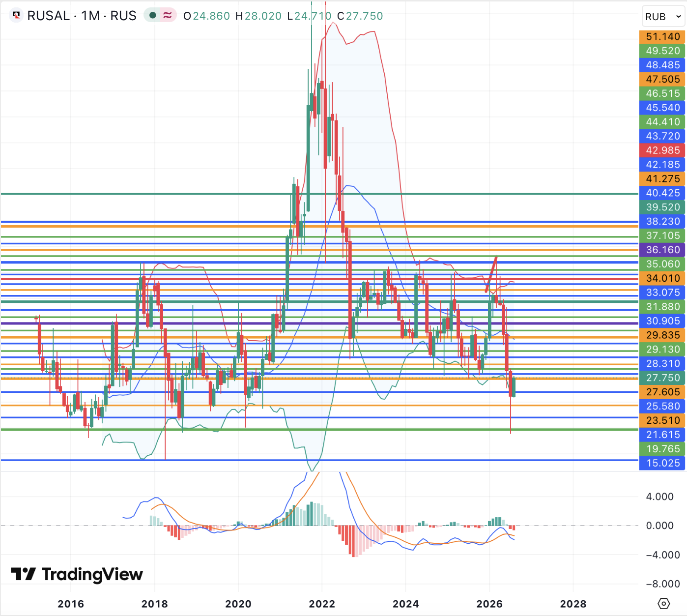Viewport: 687px width, 616px height.
Task: Click the 2020 time axis label
Action: coord(238,604)
